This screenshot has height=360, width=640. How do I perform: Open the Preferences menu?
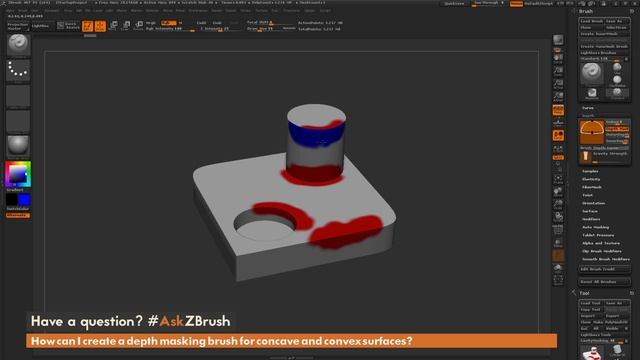point(198,11)
